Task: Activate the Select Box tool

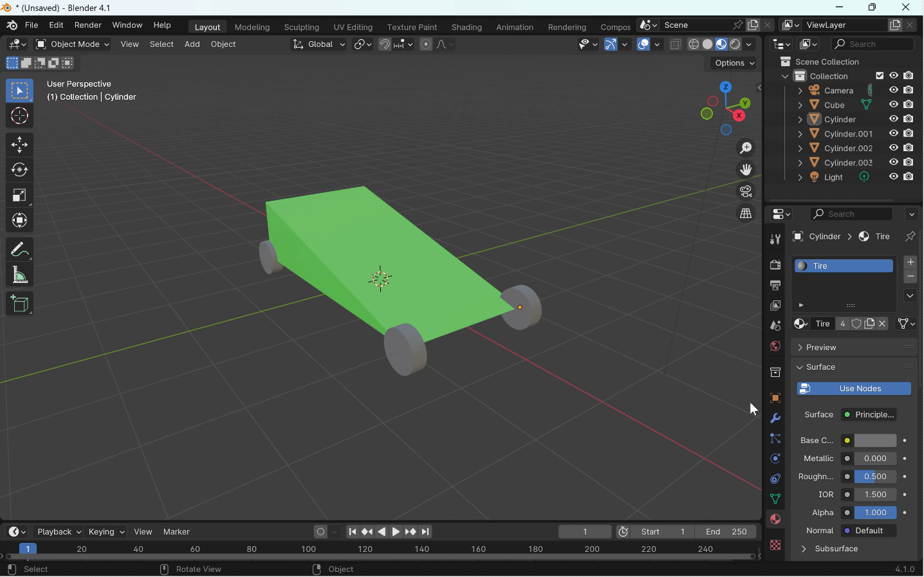Action: pyautogui.click(x=19, y=91)
